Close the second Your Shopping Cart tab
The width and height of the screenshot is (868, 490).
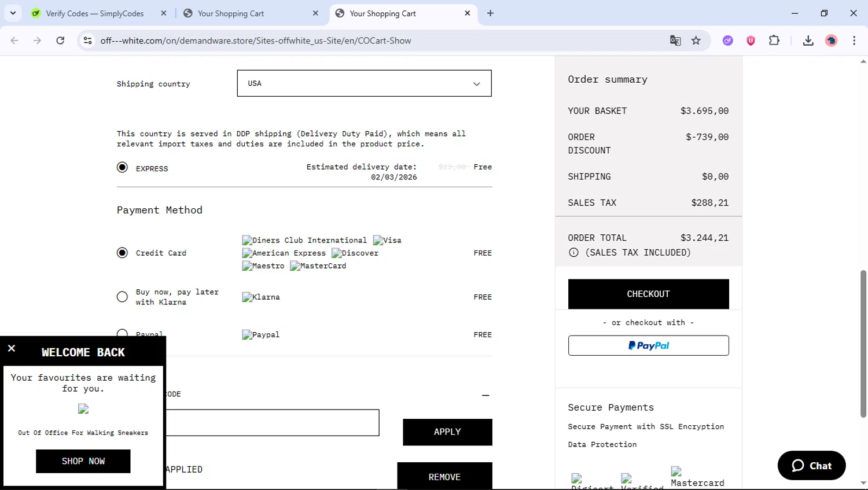coord(315,13)
